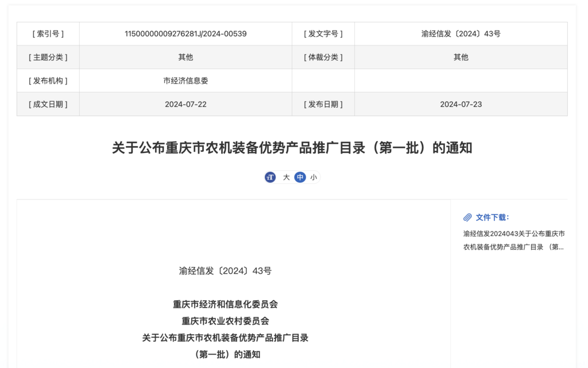The width and height of the screenshot is (588, 368).
Task: Set font size to large (大)
Action: click(286, 178)
